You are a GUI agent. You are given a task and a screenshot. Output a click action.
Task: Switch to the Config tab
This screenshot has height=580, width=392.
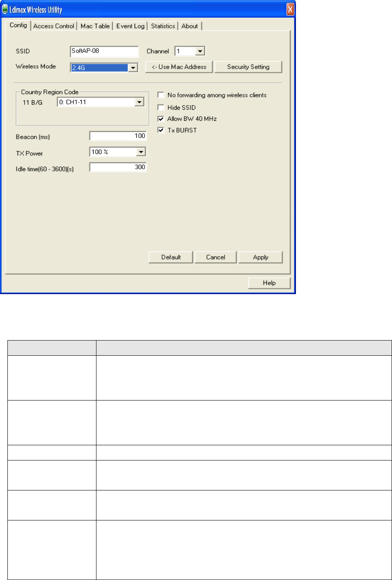click(18, 25)
